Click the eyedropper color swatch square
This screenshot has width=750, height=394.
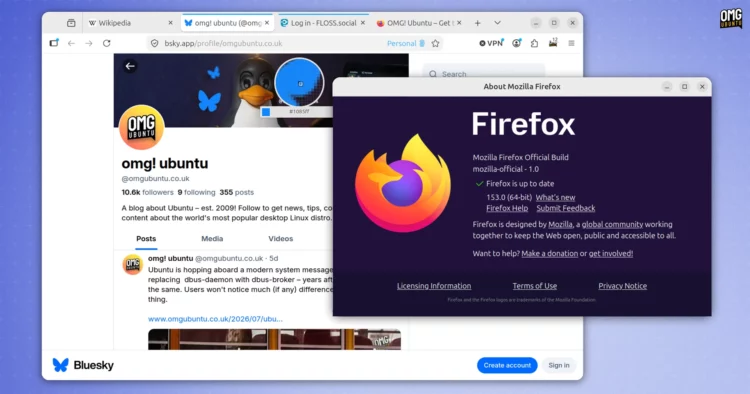pos(266,112)
